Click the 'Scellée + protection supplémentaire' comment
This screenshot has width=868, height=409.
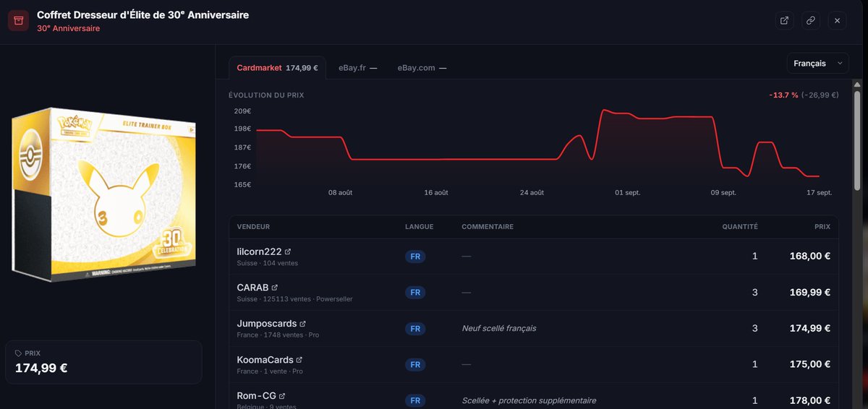point(529,400)
